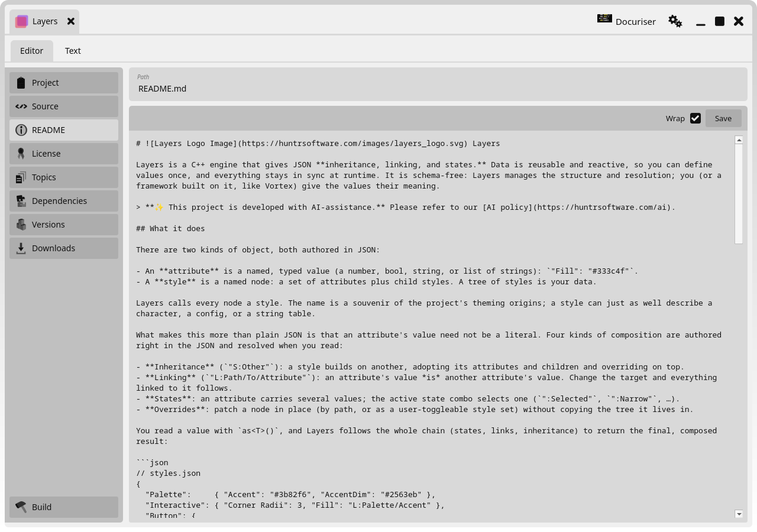This screenshot has height=532, width=757.
Task: Click the editor vertical scrollbar thumb
Action: click(739, 194)
